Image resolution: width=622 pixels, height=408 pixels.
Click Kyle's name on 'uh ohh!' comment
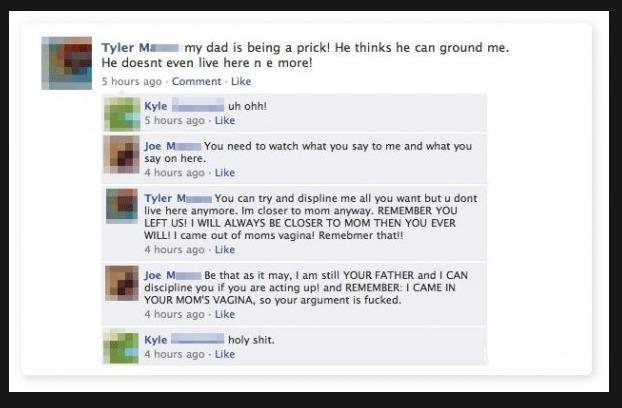[184, 106]
